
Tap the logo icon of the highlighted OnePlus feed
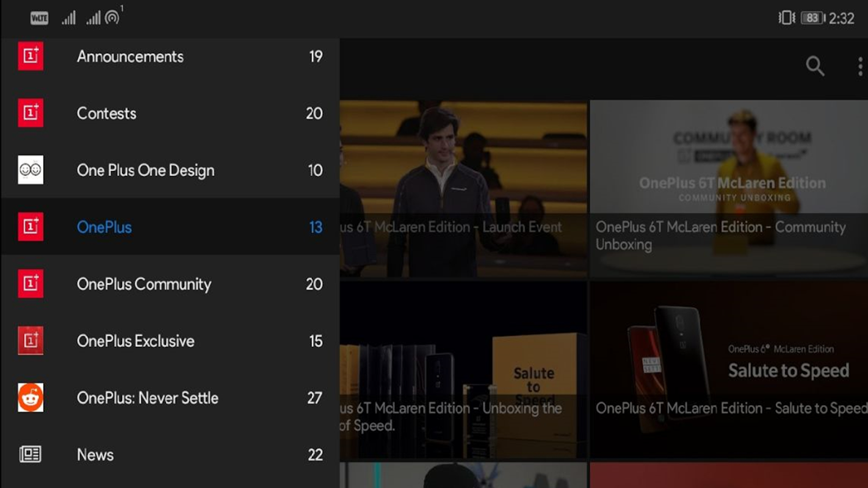[31, 227]
